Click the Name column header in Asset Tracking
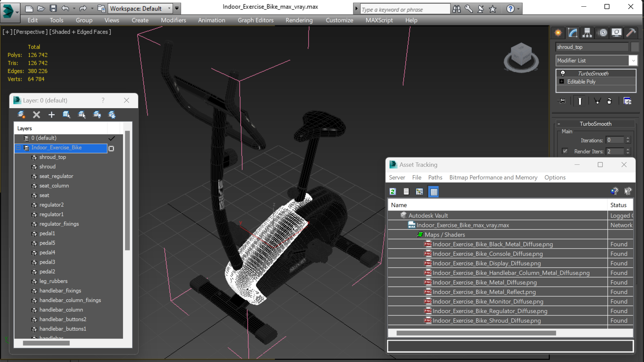The width and height of the screenshot is (644, 362). point(497,205)
